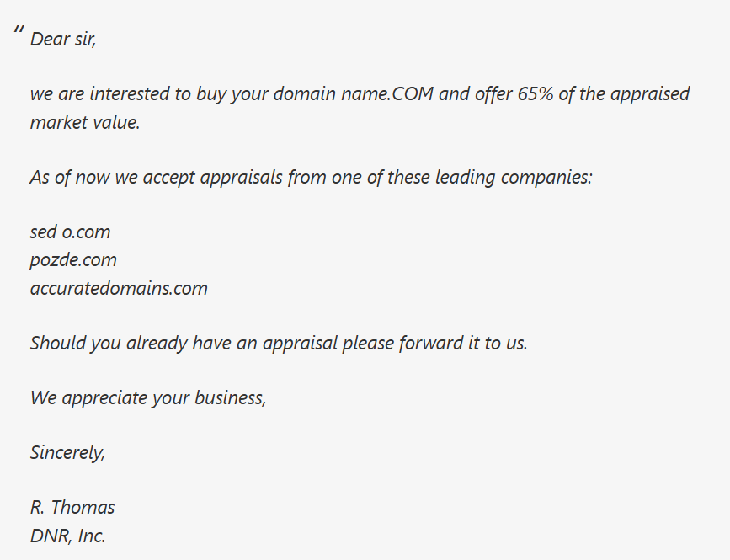Click the "pozde.com" domain text
This screenshot has height=560, width=730.
click(73, 260)
